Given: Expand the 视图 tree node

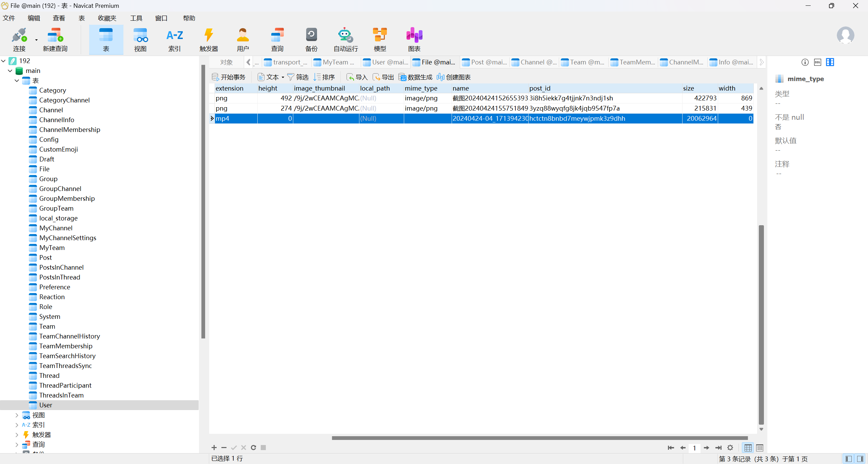Looking at the screenshot, I should tap(17, 415).
